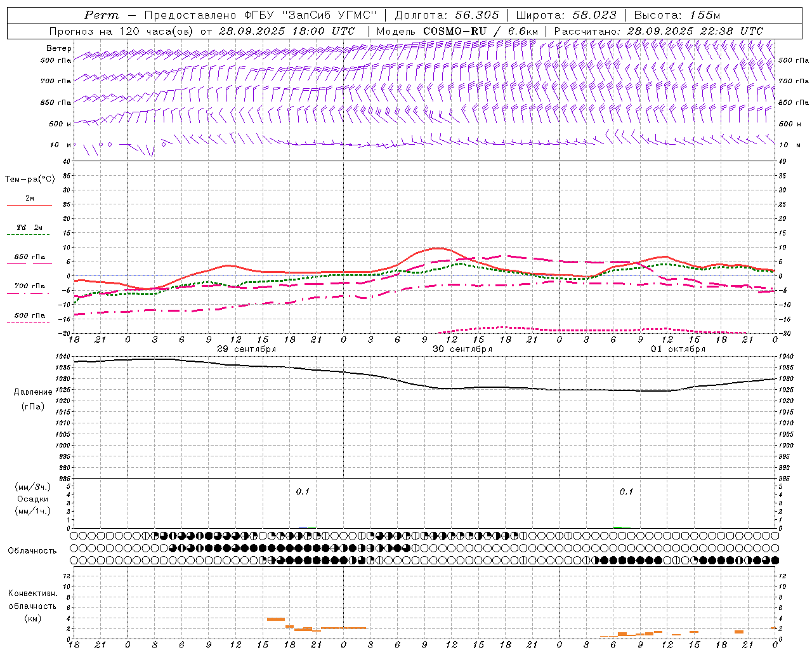Click the "(мм/3ч.)" precipitation unit label

tap(33, 487)
